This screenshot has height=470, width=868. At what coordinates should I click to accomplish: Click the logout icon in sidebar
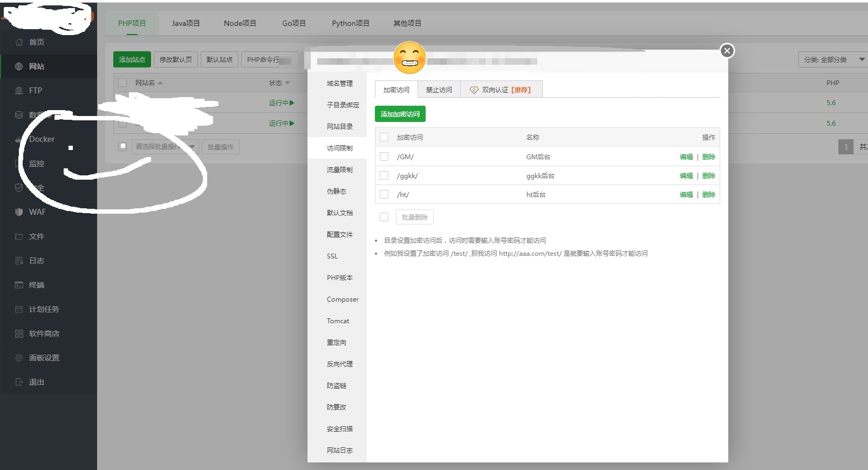[19, 382]
